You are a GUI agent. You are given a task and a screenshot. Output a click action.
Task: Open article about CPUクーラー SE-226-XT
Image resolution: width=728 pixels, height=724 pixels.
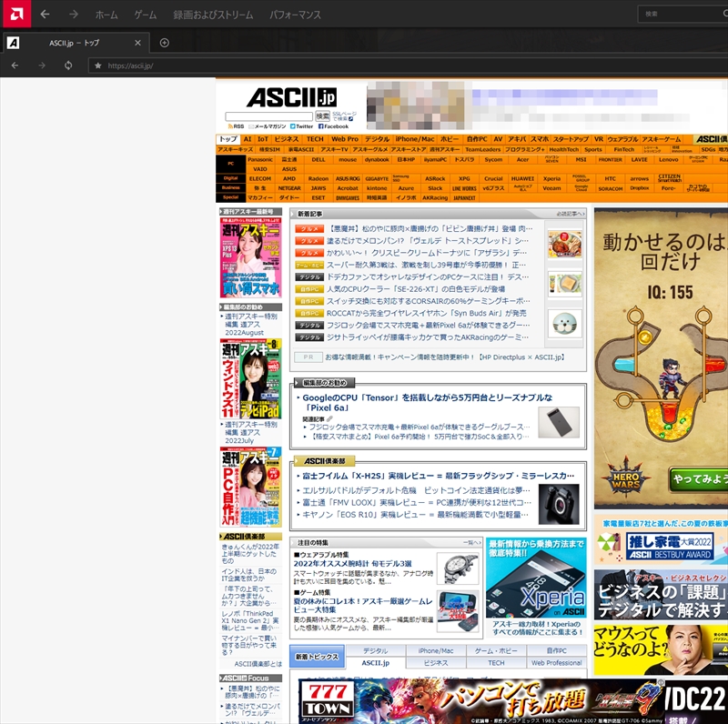416,288
